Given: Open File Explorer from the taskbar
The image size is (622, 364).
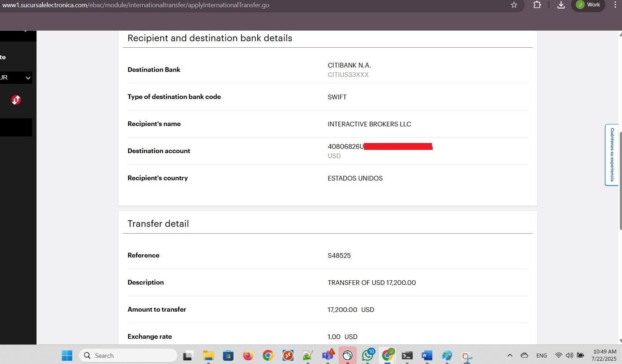Looking at the screenshot, I should 208,356.
